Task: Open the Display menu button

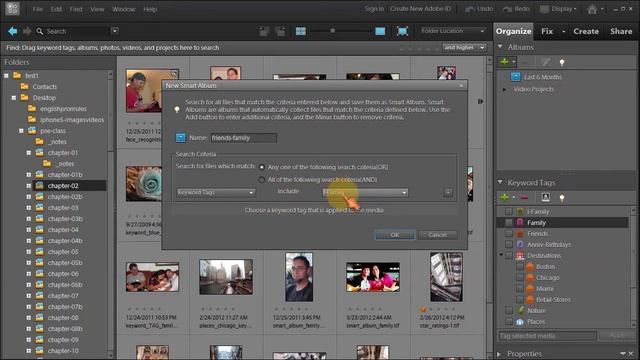Action: tap(558, 9)
